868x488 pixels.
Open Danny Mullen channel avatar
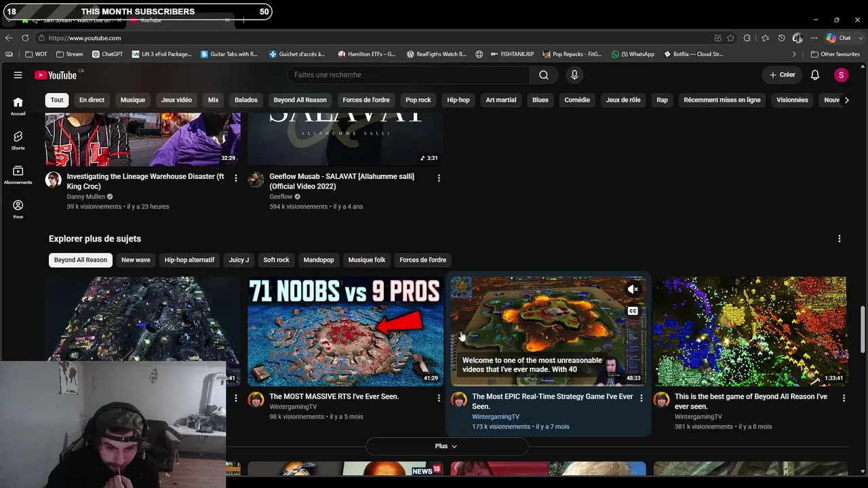(x=54, y=180)
